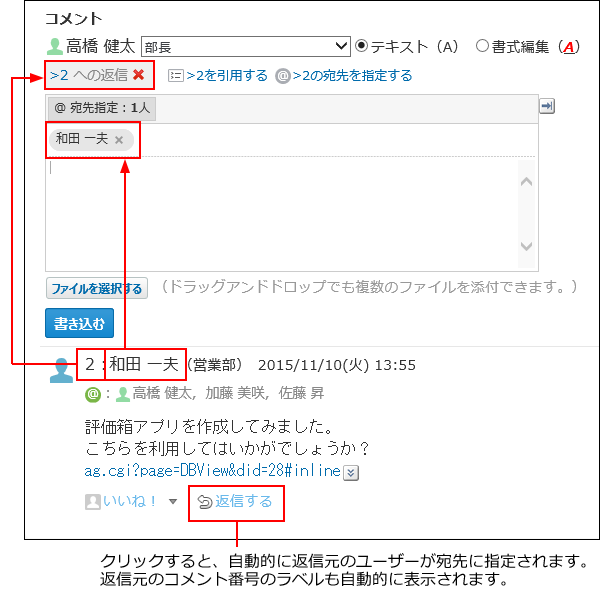The image size is (600, 595).
Task: Click the 2015/11/10(火) 13:55 timestamp
Action: tap(337, 365)
